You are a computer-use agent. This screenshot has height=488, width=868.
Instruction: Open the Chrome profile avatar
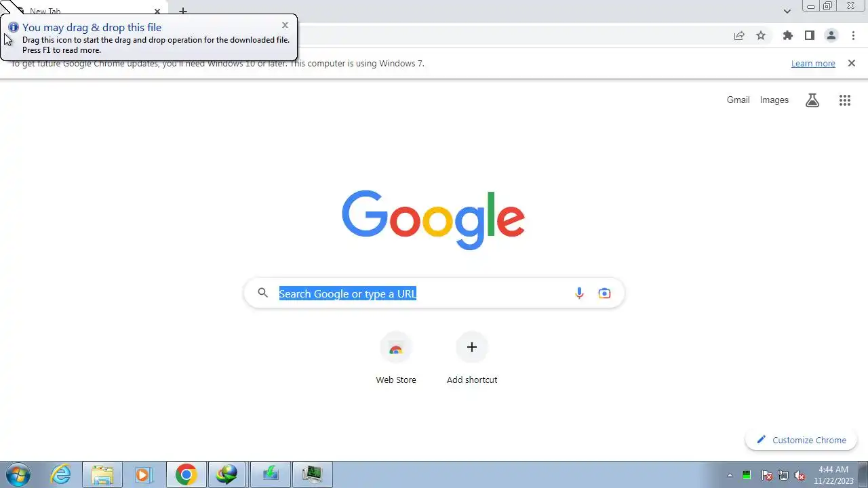click(x=831, y=35)
